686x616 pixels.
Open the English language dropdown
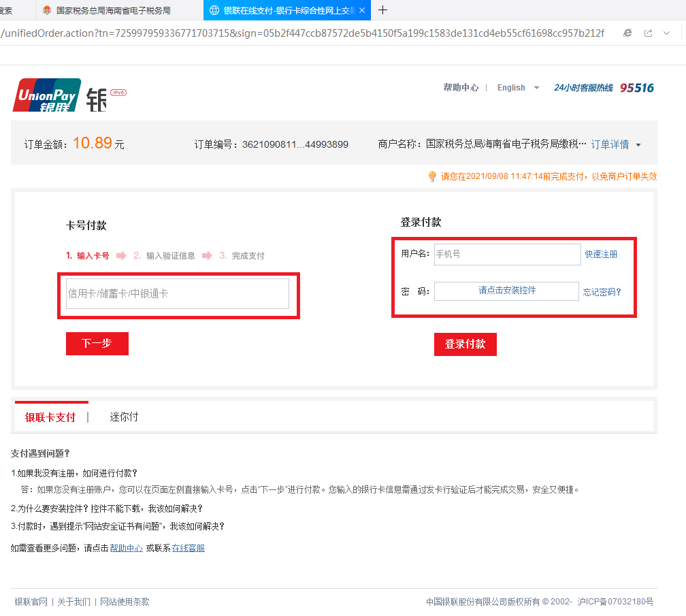(x=517, y=88)
